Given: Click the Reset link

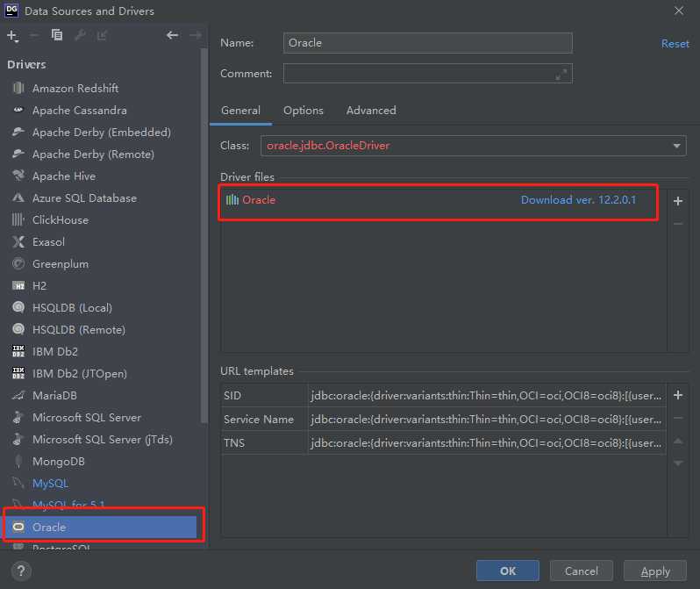Looking at the screenshot, I should pyautogui.click(x=675, y=44).
